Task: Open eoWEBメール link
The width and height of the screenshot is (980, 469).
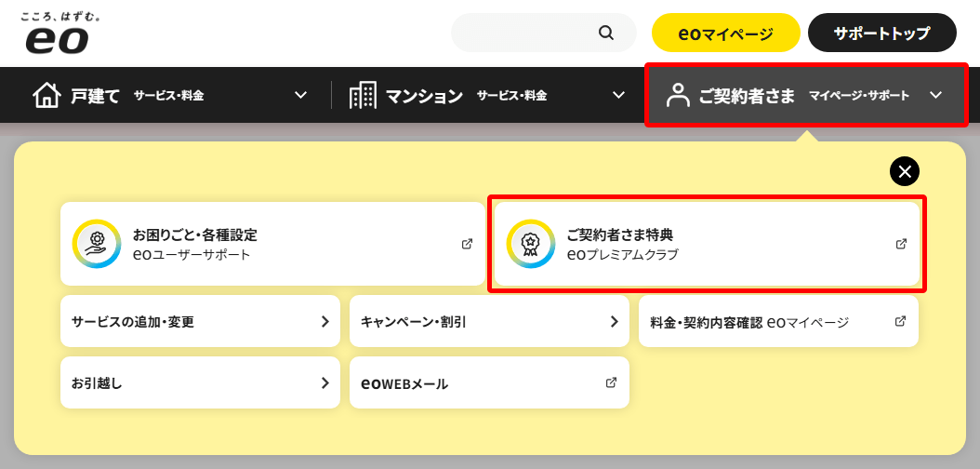Action: pyautogui.click(x=489, y=382)
